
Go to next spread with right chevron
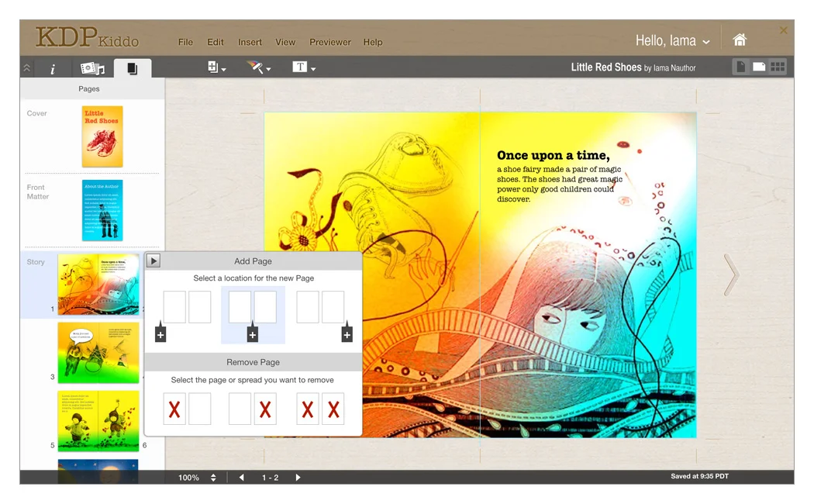click(x=730, y=275)
